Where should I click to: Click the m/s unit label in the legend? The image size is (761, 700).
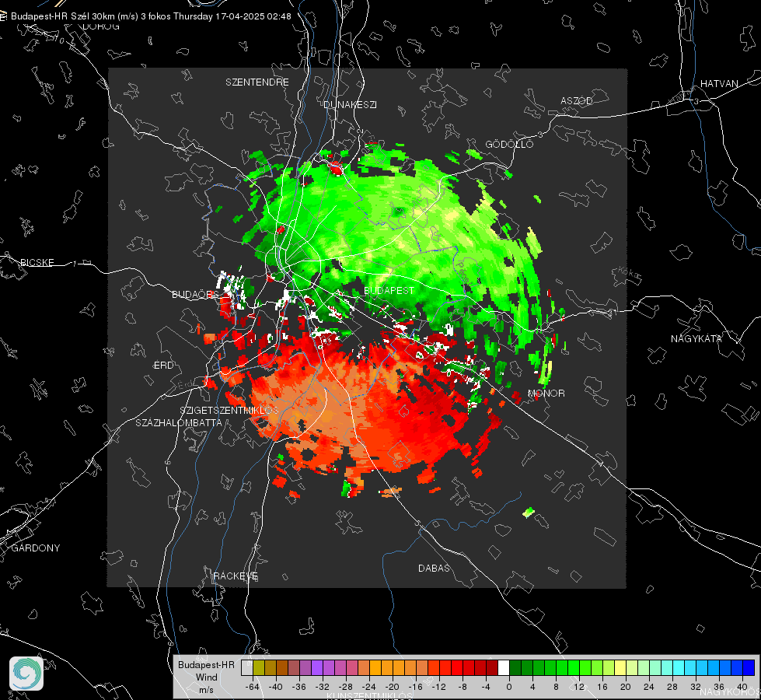point(206,690)
